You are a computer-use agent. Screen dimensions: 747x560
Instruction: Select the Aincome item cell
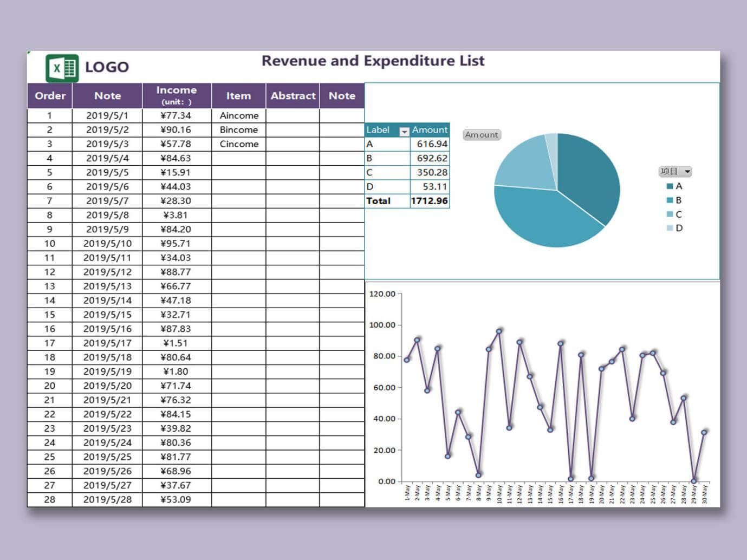click(x=239, y=115)
